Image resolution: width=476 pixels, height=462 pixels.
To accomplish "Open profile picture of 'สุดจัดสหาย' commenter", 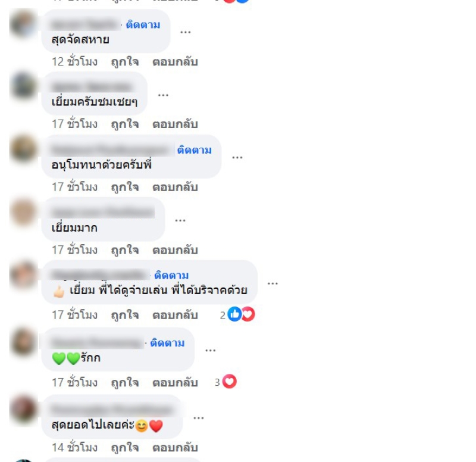I will pyautogui.click(x=23, y=24).
